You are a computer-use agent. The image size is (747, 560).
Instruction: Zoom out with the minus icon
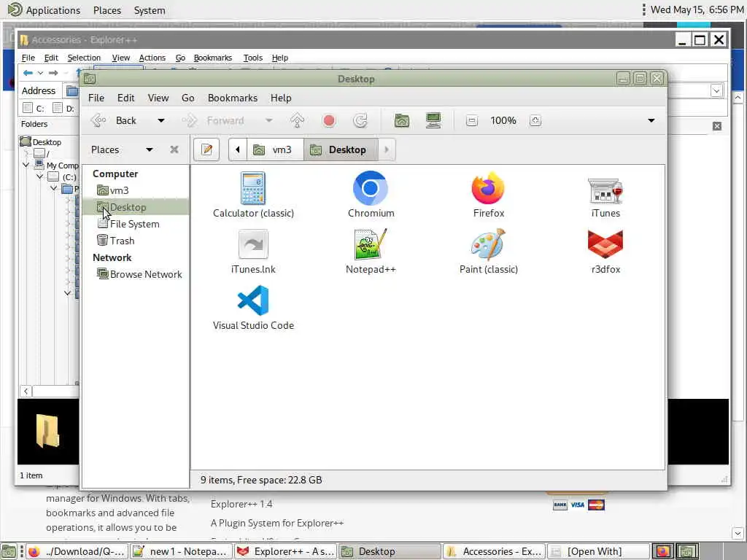(472, 121)
